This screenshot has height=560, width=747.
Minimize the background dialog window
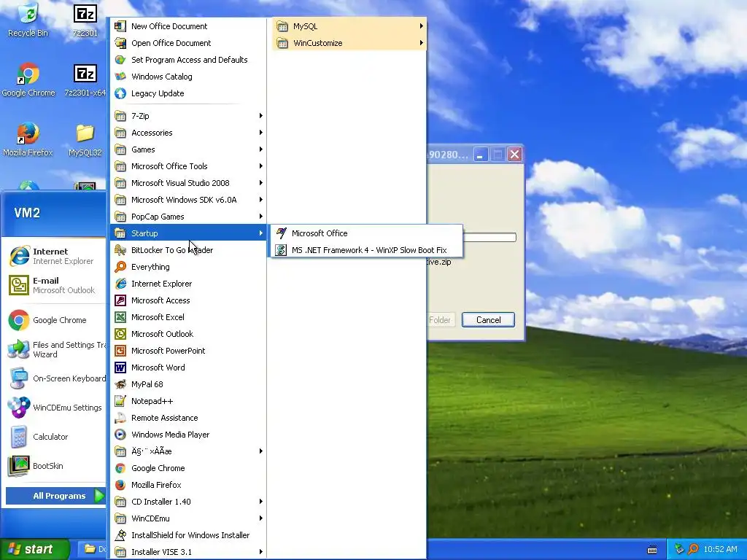coord(481,155)
